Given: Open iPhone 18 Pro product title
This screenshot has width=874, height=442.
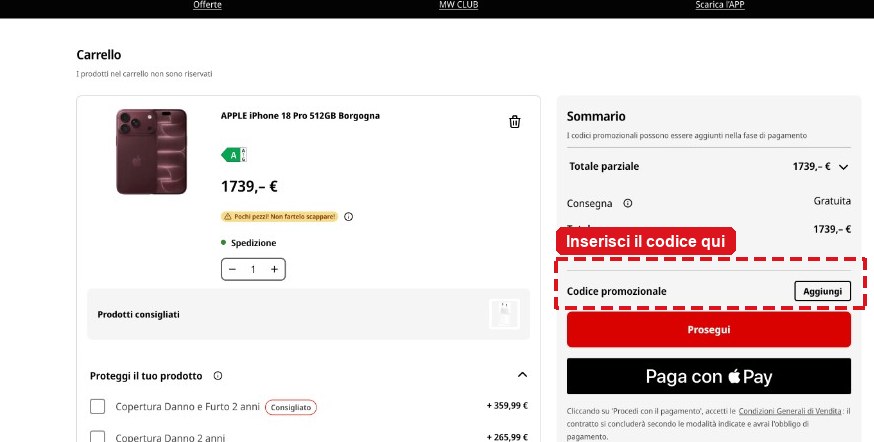Looking at the screenshot, I should click(300, 116).
